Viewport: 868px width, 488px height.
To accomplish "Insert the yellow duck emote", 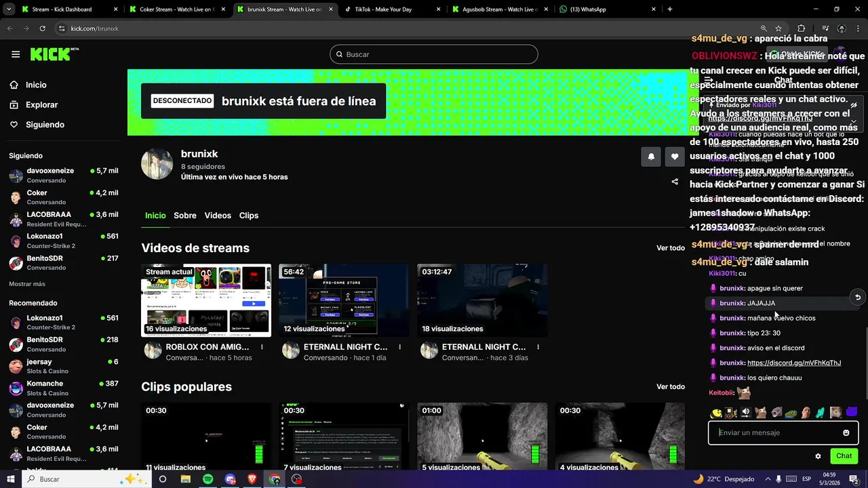I will pyautogui.click(x=716, y=412).
